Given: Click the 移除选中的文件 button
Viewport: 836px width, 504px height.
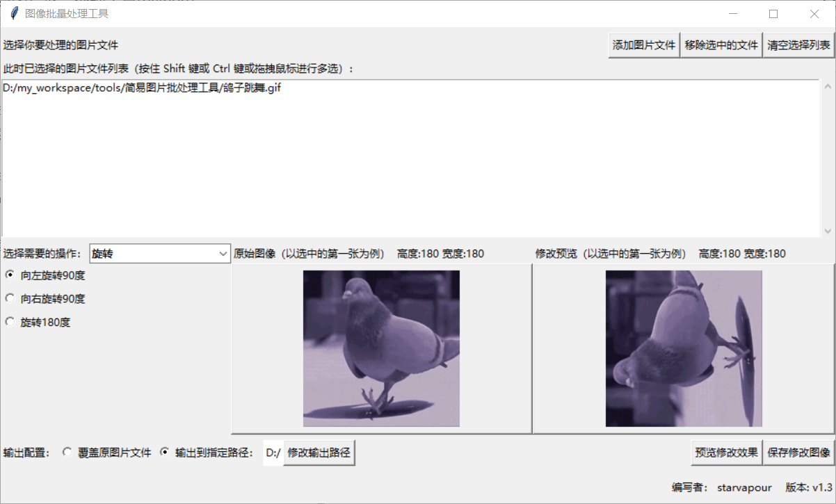Looking at the screenshot, I should pyautogui.click(x=721, y=44).
